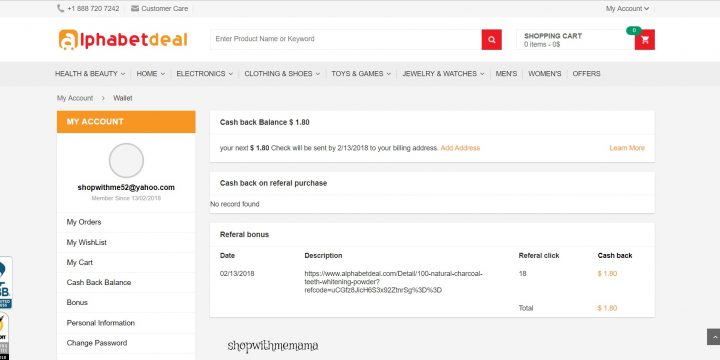Click the profile avatar circle
Viewport: 720px width, 360px height.
[x=126, y=160]
